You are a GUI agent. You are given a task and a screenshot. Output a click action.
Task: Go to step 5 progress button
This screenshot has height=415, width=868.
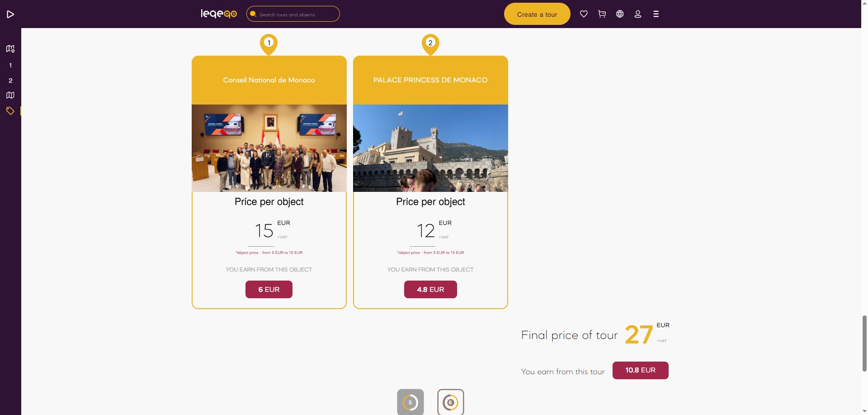(x=410, y=402)
